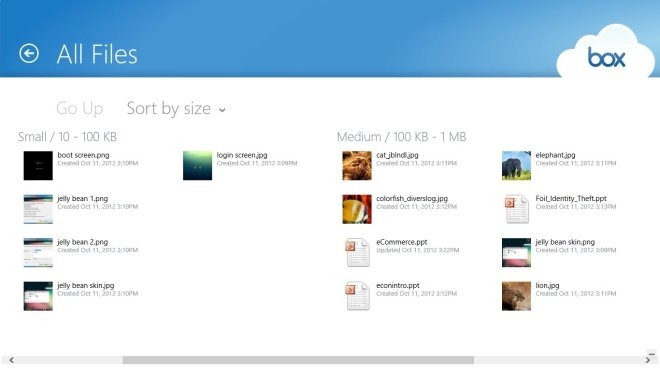The image size is (660, 371).
Task: Open the Sort by size dropdown
Action: (x=176, y=109)
